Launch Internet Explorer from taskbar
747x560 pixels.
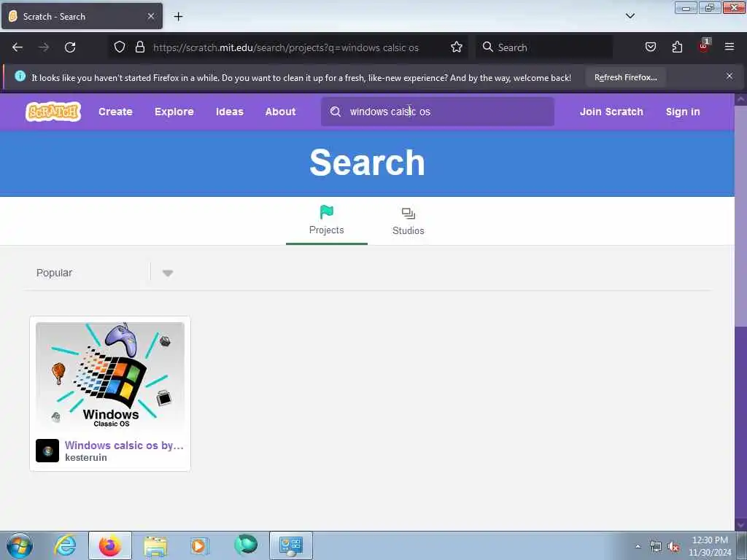tap(65, 545)
